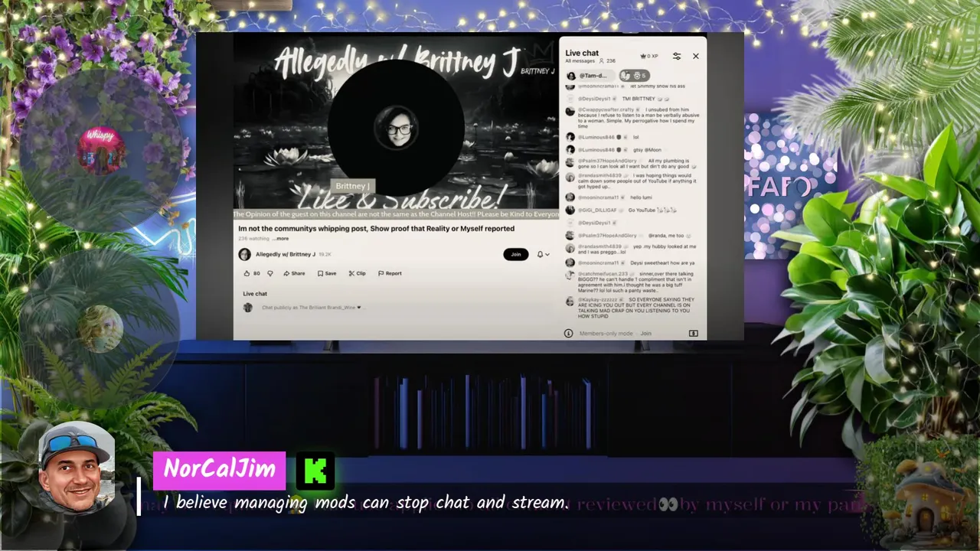The width and height of the screenshot is (980, 551).
Task: Click @catchmeifucan.233 username in chat
Action: point(603,274)
